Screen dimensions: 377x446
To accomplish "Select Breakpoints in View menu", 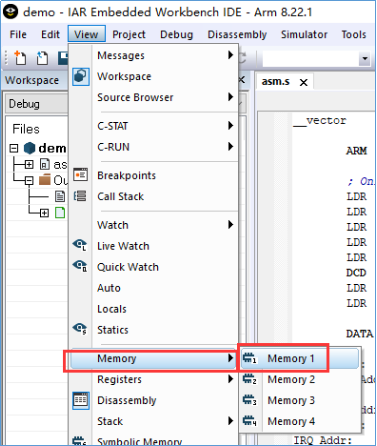I will pos(126,175).
